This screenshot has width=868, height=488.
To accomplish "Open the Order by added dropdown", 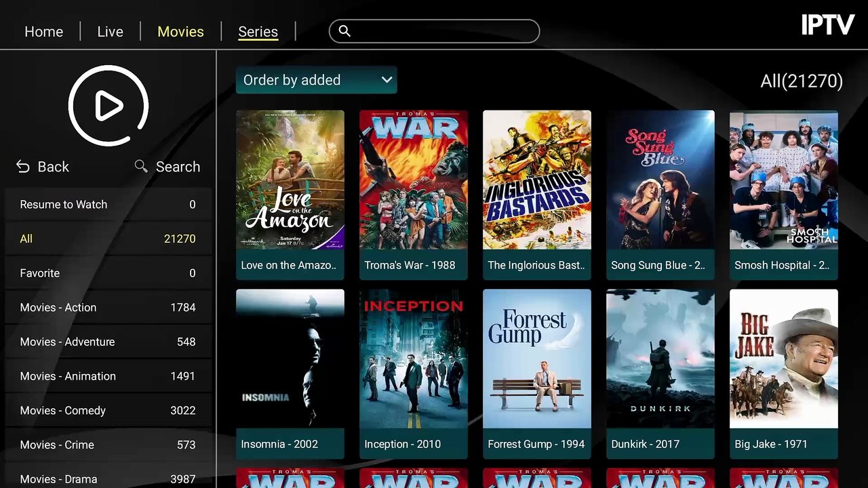I will pos(316,80).
